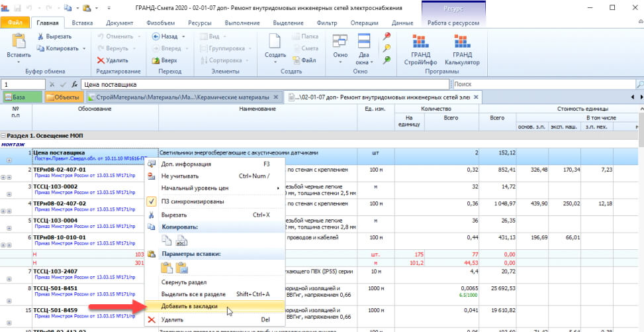Screen dimensions: 644x332
Task: Expand row 1 Цена поставщика
Action: (8, 160)
